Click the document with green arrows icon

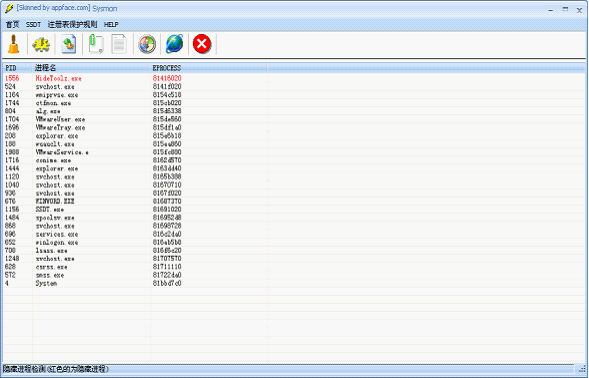(x=69, y=44)
